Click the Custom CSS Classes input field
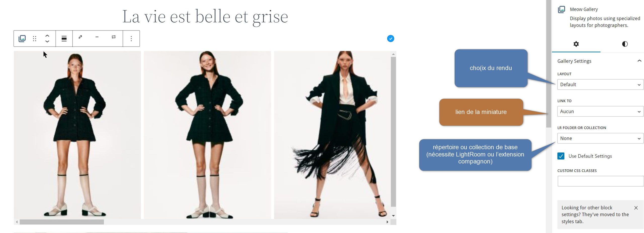This screenshot has height=233, width=644. (x=600, y=181)
